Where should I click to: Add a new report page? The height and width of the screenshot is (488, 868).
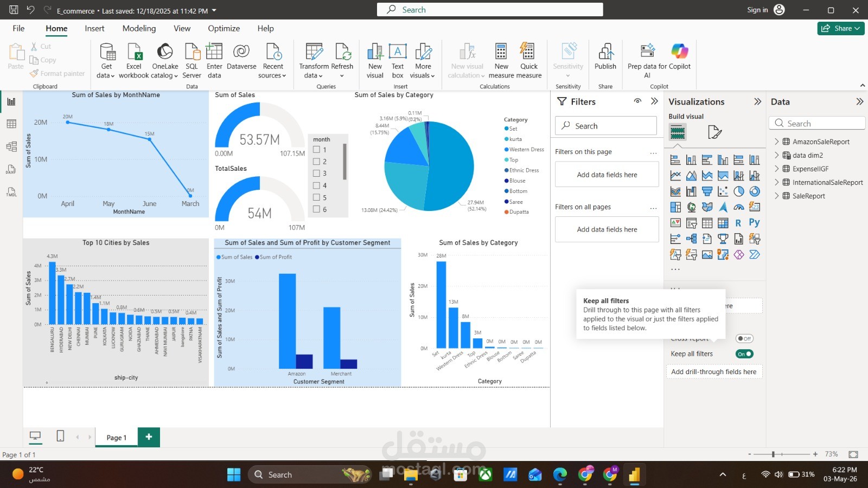coord(149,437)
